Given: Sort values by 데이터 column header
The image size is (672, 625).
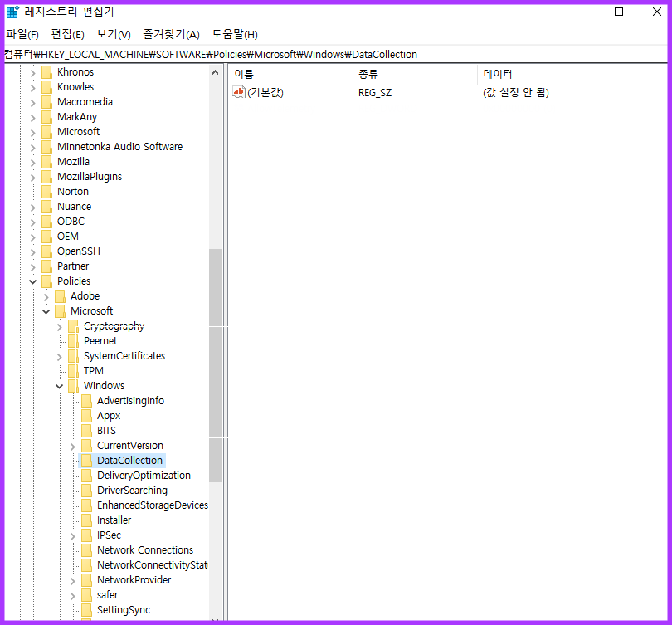Looking at the screenshot, I should (x=572, y=74).
